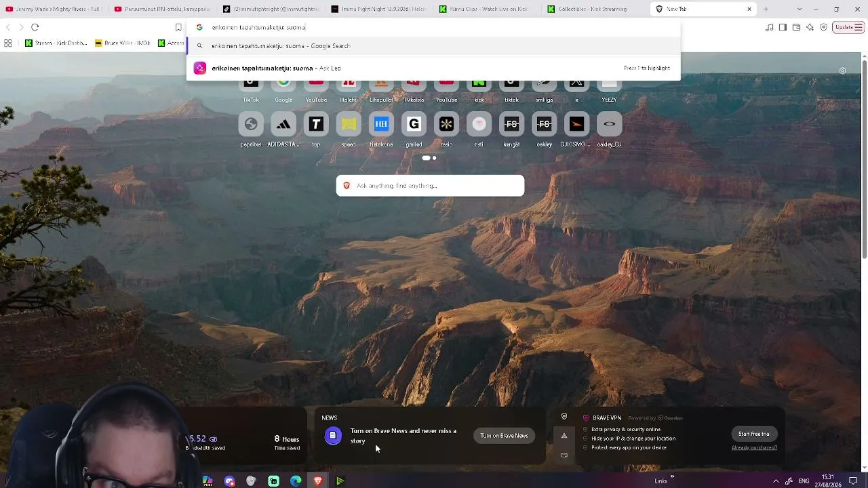Open the 'speed' shortcut tile

[x=349, y=124]
